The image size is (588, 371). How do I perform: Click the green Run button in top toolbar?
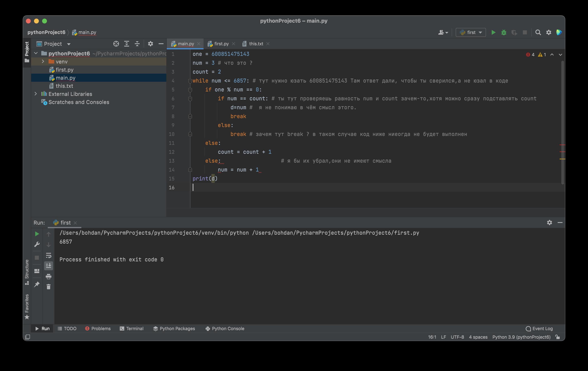[x=493, y=32]
